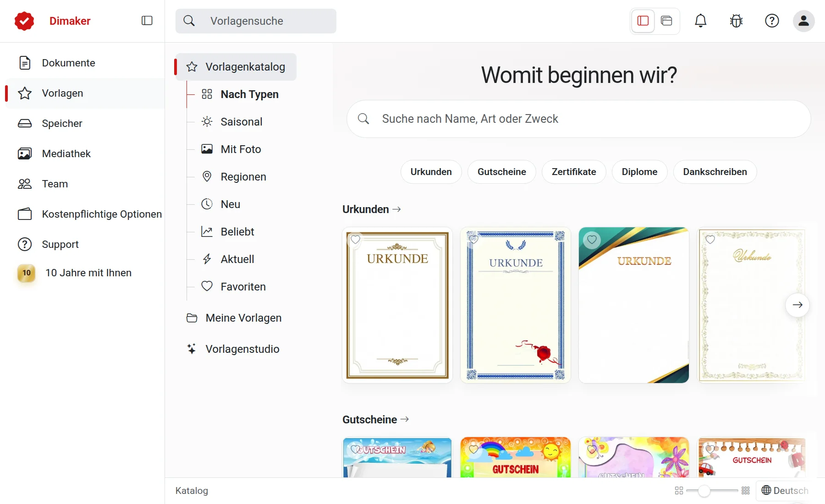Go to Speicher section
Image resolution: width=825 pixels, height=504 pixels.
[85, 123]
